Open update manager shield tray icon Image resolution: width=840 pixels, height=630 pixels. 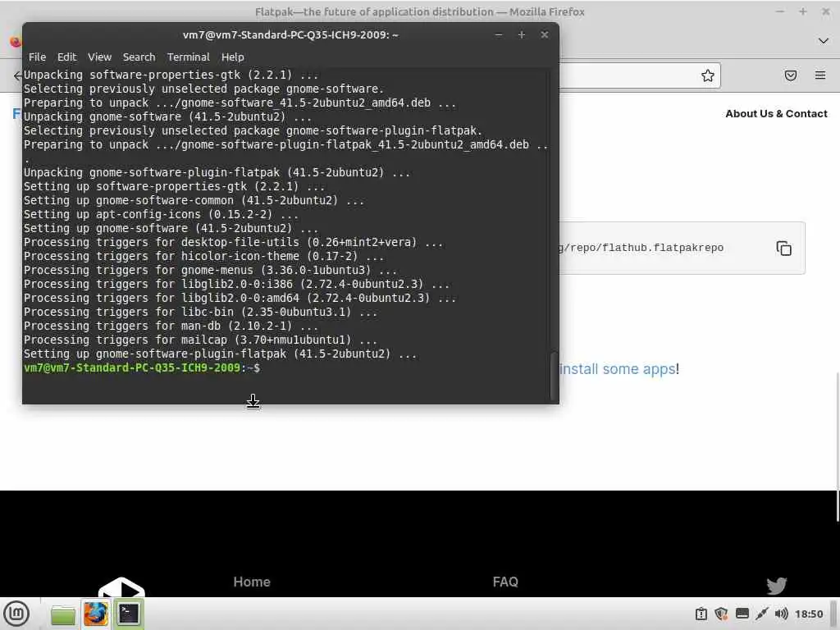[721, 614]
